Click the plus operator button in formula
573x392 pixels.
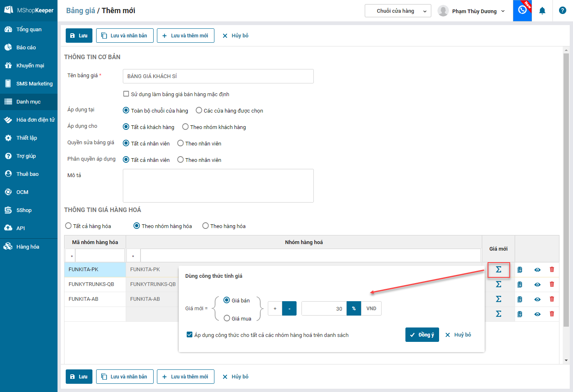275,309
